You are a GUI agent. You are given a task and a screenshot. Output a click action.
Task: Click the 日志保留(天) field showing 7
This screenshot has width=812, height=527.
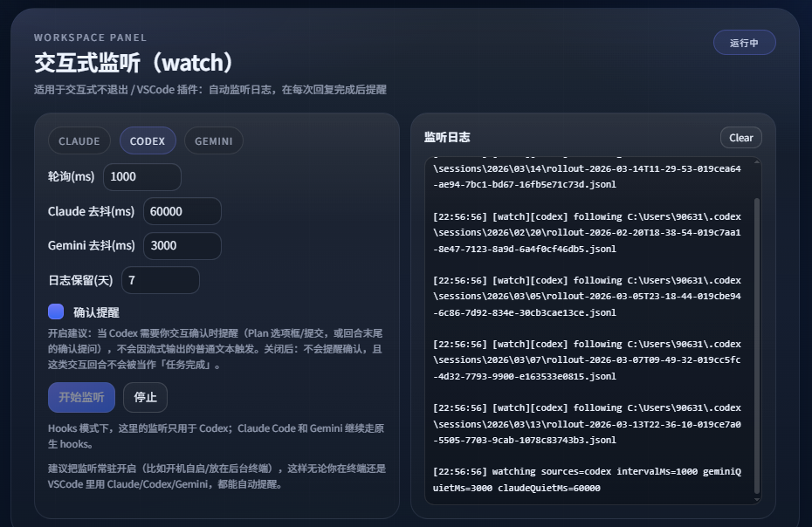coord(161,280)
